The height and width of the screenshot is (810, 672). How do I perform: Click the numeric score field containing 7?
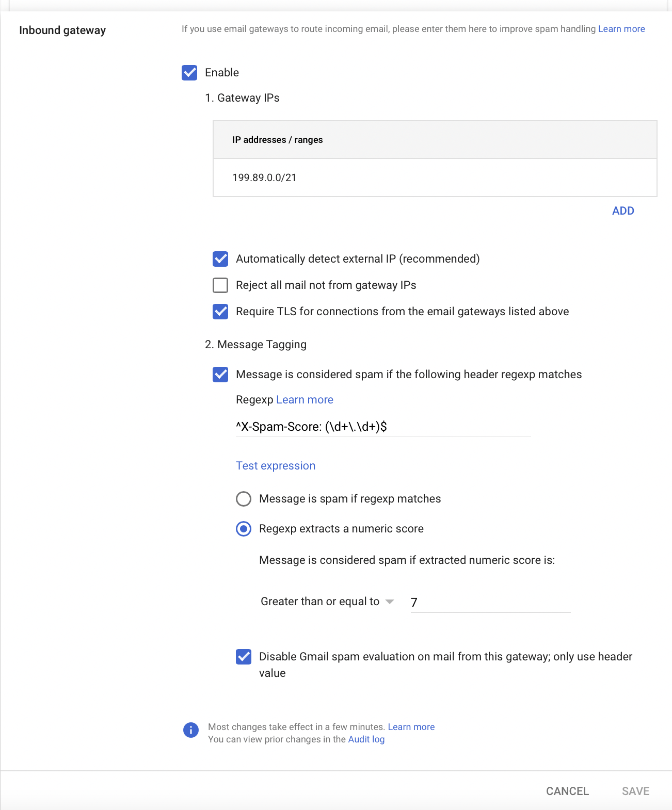tap(490, 602)
